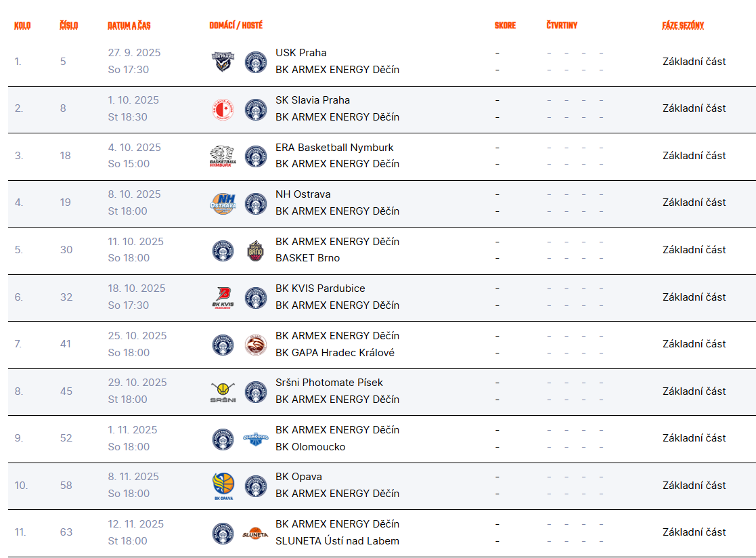Screen dimensions: 756x558
Task: Click the BK Olomoucko logo
Action: point(256,439)
